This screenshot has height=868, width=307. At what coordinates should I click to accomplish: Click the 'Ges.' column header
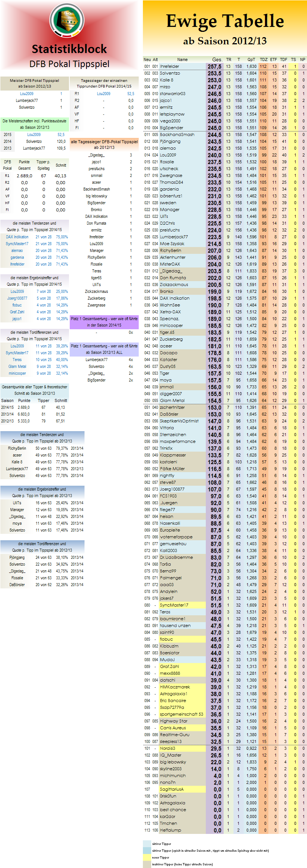tap(217, 59)
